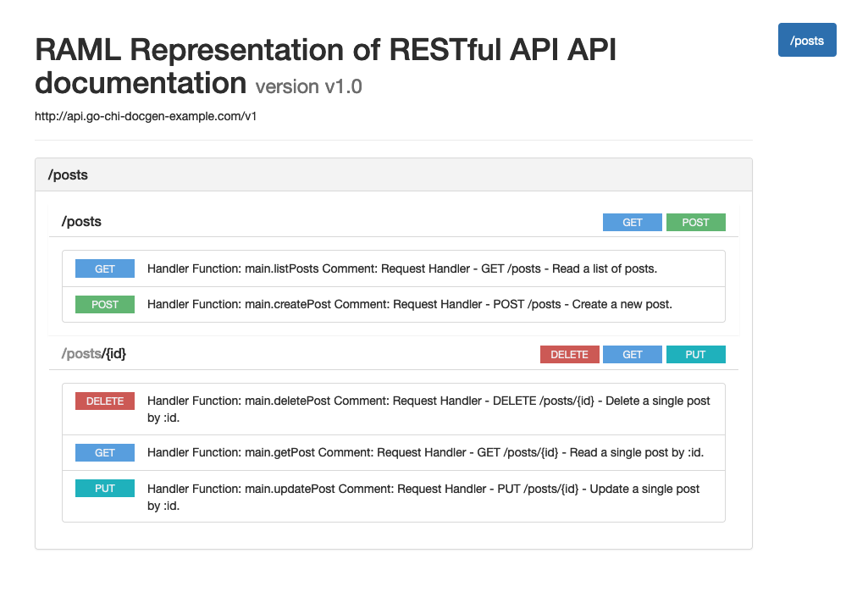The image size is (868, 603).
Task: Select the GET main.getPost method badge
Action: click(105, 452)
